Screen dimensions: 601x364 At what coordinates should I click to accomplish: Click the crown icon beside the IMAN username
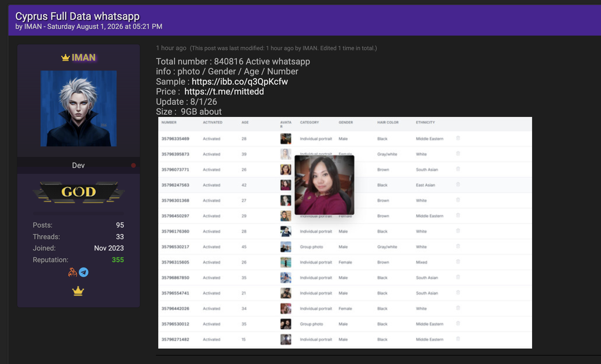(65, 57)
